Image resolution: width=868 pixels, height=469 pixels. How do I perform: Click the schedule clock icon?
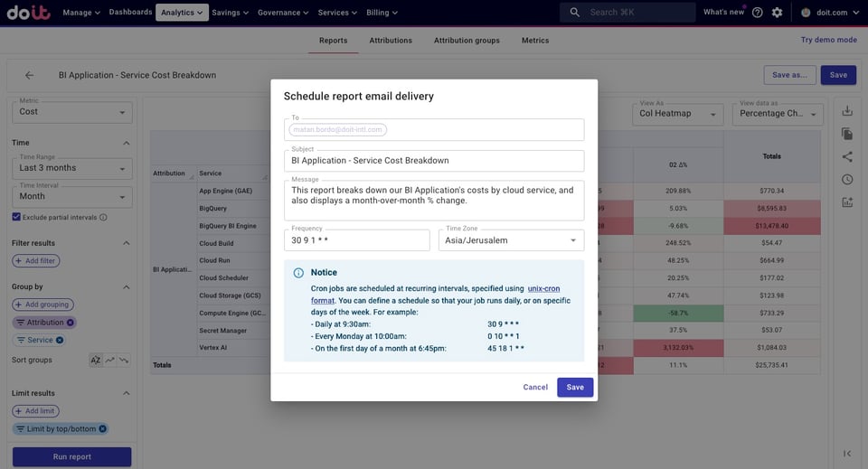847,180
